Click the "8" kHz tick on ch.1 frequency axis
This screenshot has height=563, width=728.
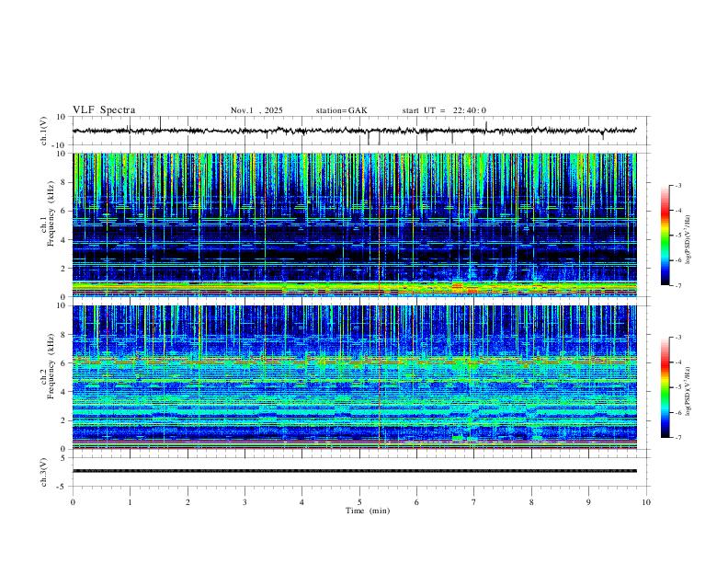tap(64, 182)
